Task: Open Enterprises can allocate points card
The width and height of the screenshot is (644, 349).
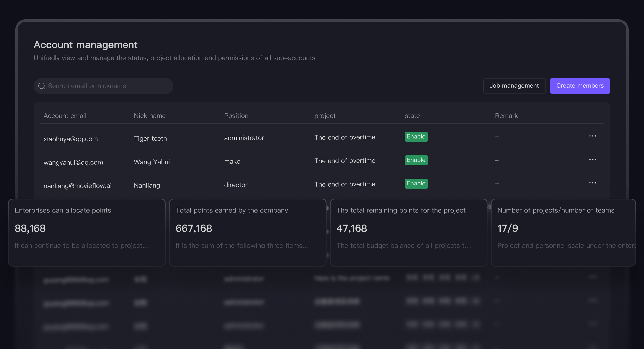Action: [87, 233]
